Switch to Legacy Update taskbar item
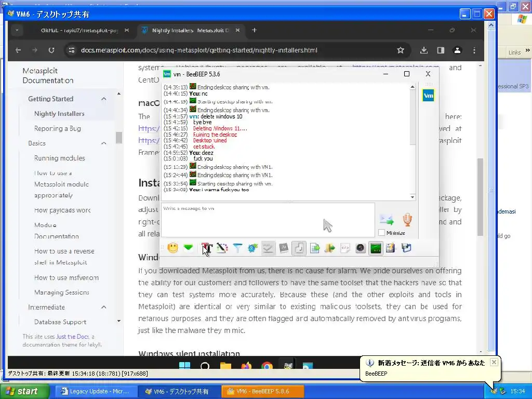Screen dimensions: 532x399 point(96,391)
